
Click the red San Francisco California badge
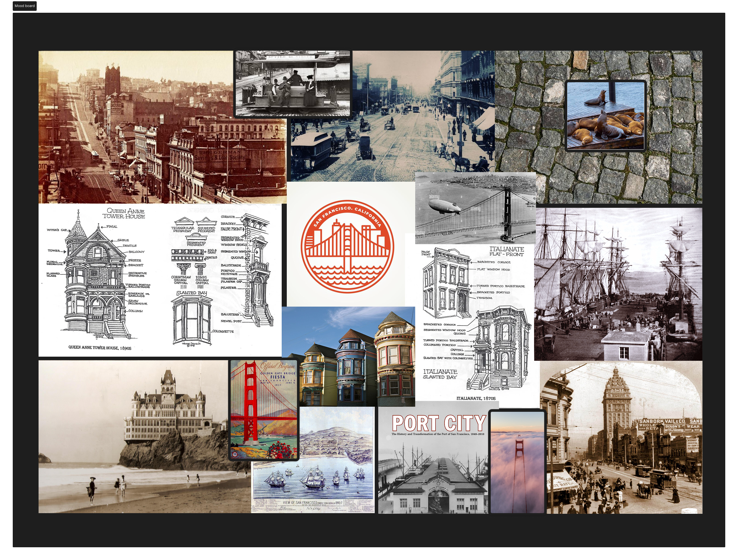(x=347, y=246)
